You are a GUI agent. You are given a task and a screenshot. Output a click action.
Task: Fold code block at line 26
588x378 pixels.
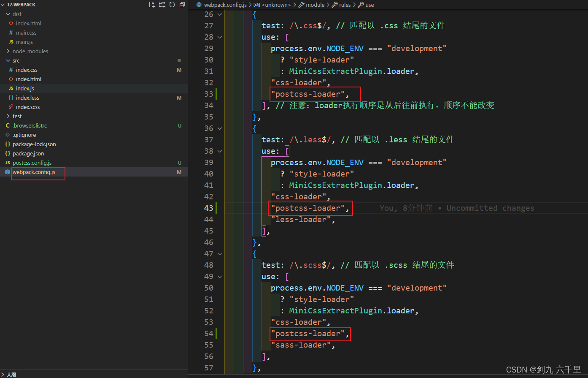click(x=220, y=14)
